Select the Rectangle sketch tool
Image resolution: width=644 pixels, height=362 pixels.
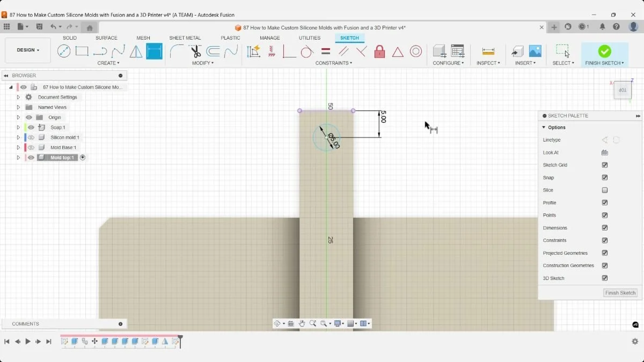tap(82, 51)
